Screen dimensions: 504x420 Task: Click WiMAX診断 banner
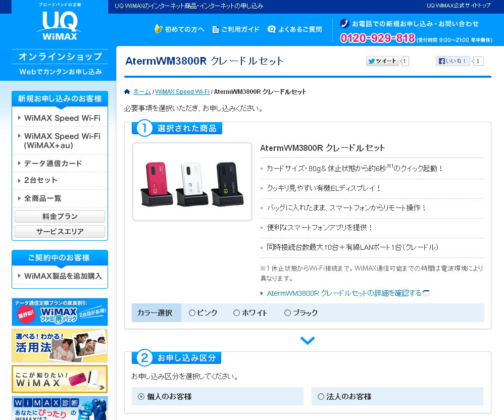60,408
